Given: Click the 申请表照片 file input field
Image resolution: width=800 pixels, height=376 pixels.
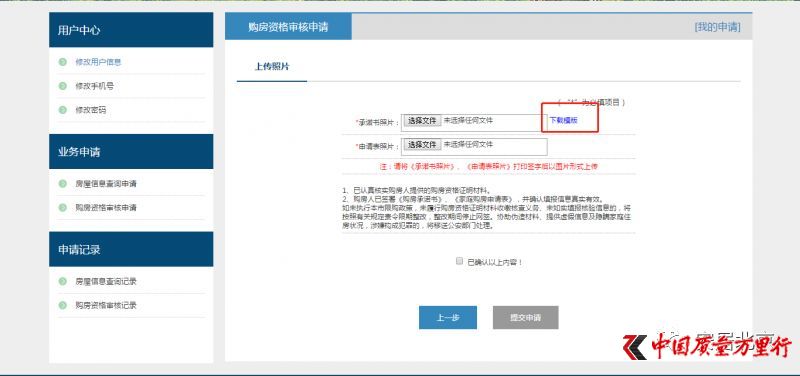Looking at the screenshot, I should (x=474, y=146).
